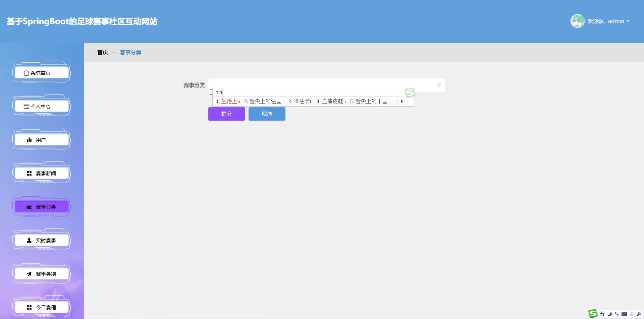Toggle half/full width with the moon icon

pyautogui.click(x=609, y=314)
